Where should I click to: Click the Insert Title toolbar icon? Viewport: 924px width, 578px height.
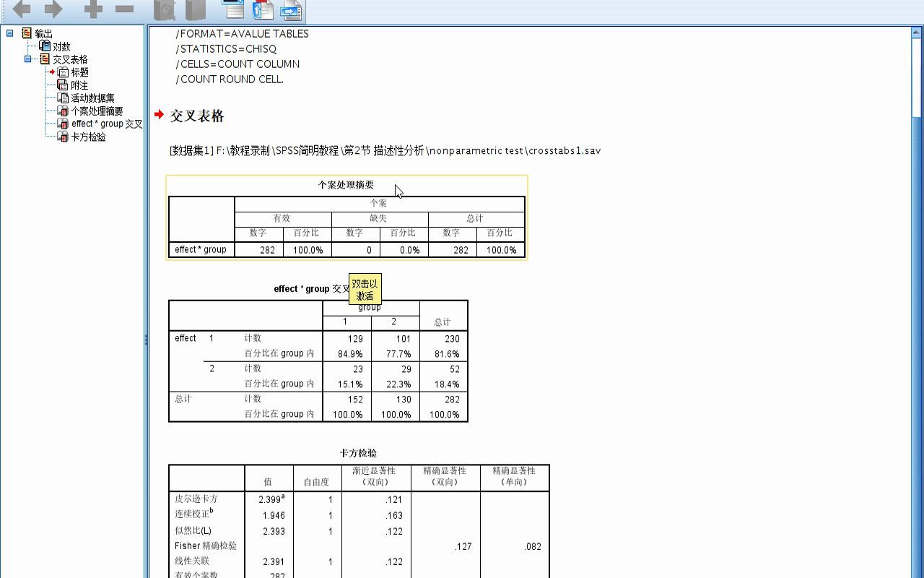263,9
